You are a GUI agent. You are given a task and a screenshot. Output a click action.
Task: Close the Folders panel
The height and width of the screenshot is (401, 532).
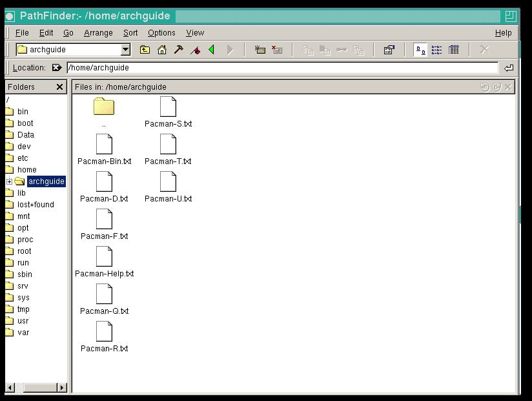click(x=59, y=87)
